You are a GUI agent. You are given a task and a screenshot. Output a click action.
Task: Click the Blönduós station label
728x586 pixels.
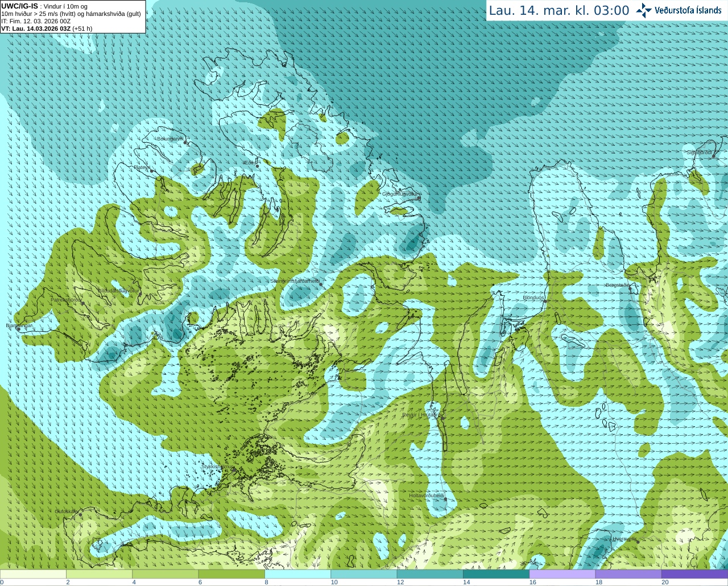click(x=533, y=298)
